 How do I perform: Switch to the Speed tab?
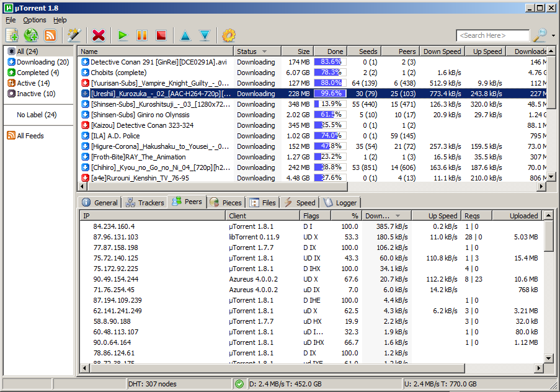(300, 203)
